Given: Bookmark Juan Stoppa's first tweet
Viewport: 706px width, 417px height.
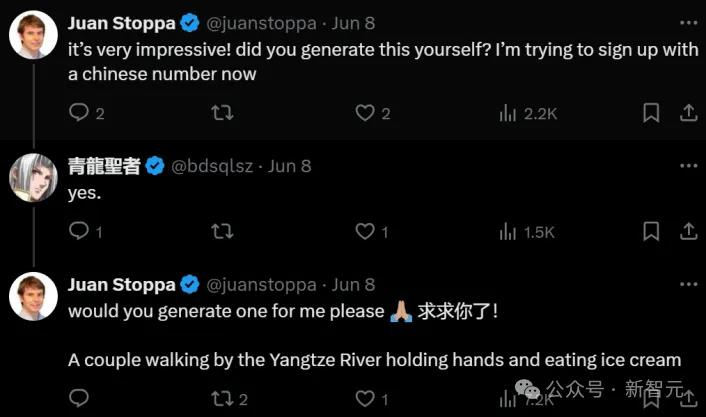Looking at the screenshot, I should coord(651,113).
